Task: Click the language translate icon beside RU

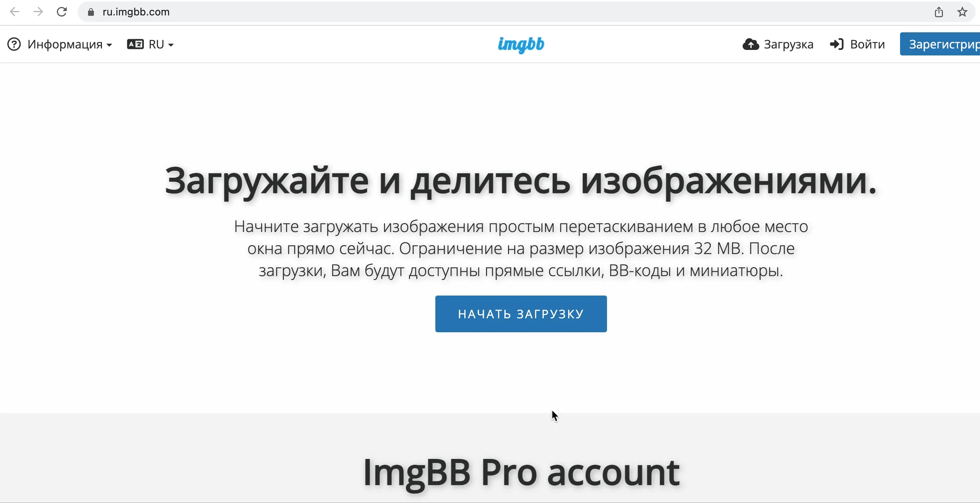Action: (x=135, y=44)
